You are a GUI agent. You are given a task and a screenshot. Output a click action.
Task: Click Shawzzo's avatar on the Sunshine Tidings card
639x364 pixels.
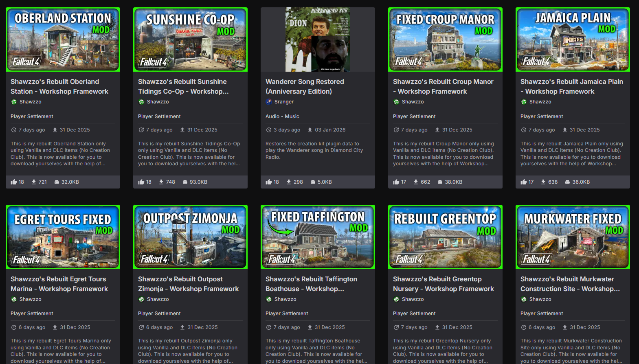coord(141,102)
